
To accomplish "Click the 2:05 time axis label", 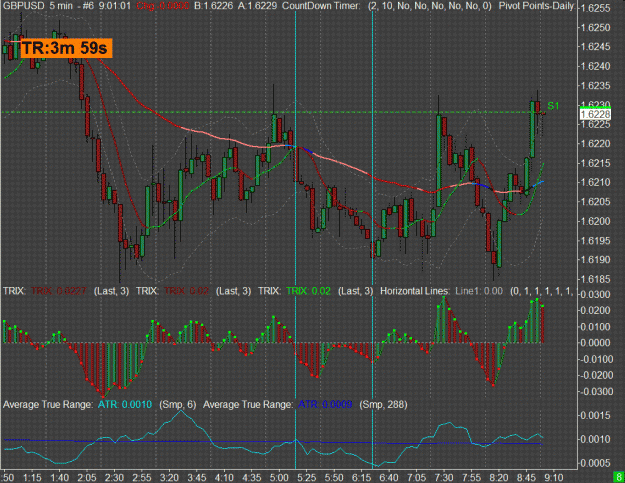I will click(x=87, y=477).
